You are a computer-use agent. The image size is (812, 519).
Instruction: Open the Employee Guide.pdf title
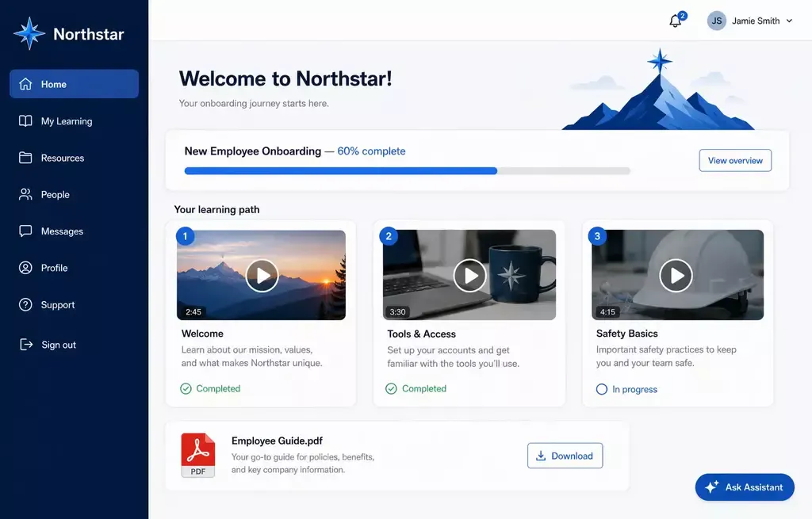tap(277, 441)
